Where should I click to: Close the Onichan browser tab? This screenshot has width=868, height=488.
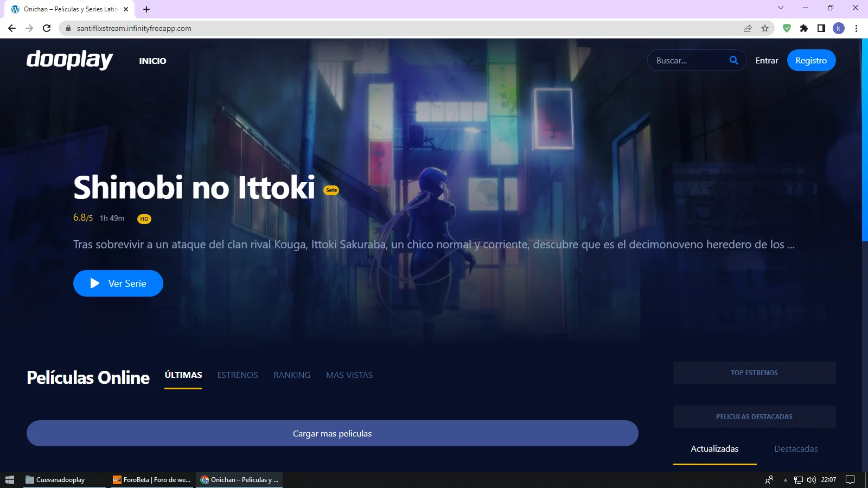click(x=126, y=9)
